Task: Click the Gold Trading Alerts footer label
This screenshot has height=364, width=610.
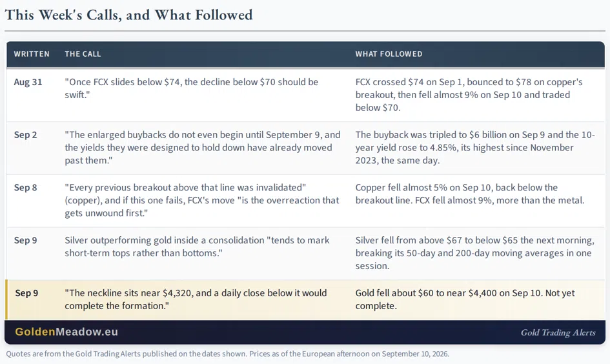Action: 558,332
